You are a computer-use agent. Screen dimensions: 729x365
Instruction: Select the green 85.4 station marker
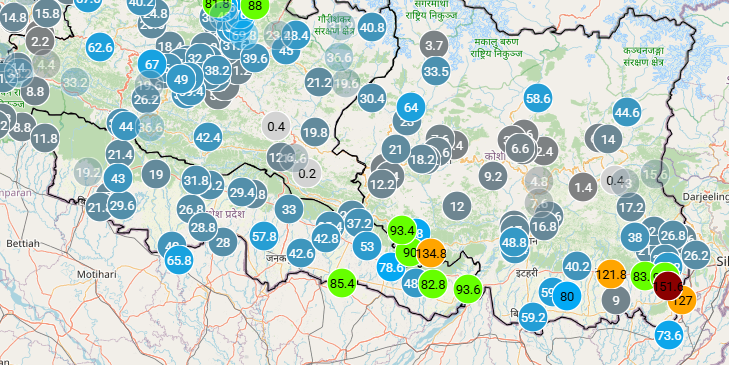(342, 283)
